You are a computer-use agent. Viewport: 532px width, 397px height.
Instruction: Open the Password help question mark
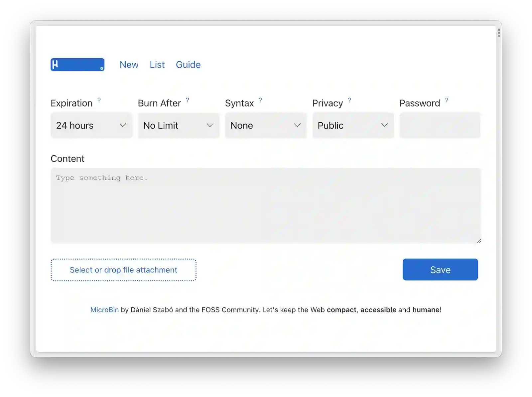pos(447,100)
